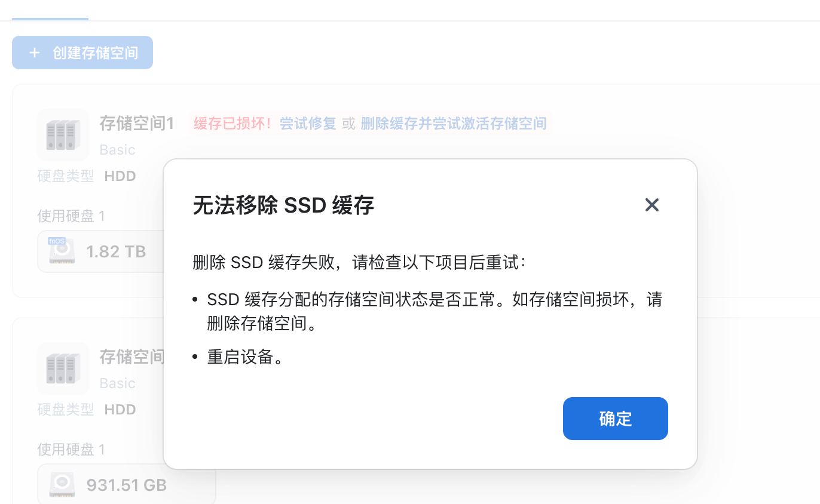Select the 931.51 GB disk size text

(127, 485)
